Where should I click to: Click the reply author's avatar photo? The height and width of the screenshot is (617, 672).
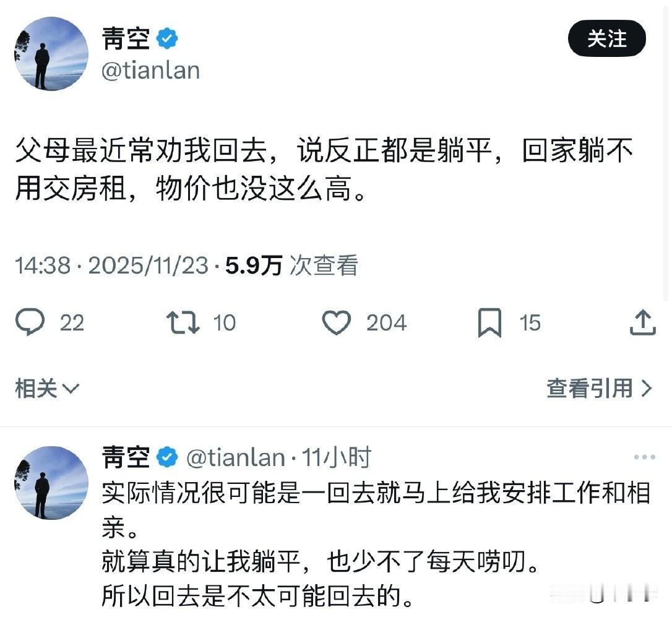51,483
